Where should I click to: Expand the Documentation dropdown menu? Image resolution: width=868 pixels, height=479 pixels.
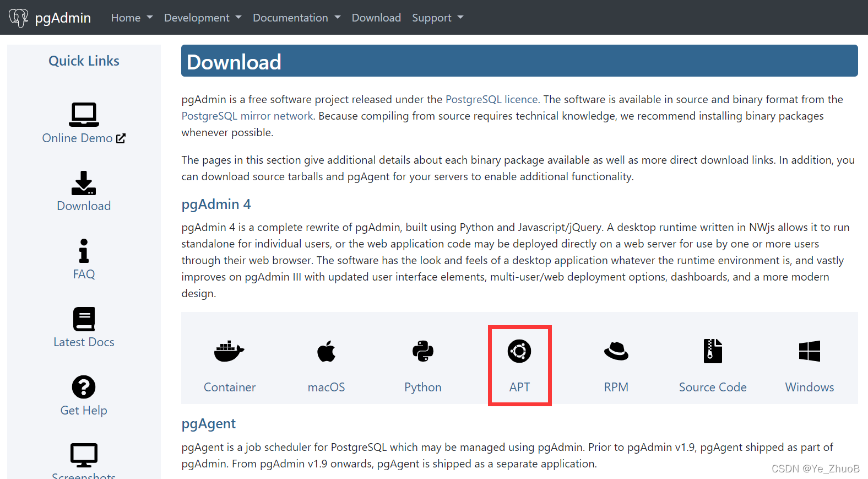(x=297, y=18)
